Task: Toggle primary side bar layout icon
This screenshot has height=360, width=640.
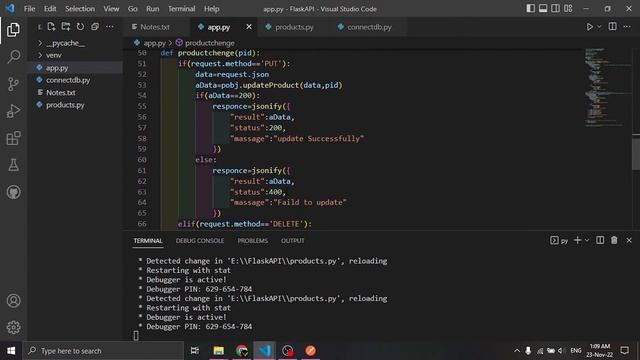Action: (530, 9)
